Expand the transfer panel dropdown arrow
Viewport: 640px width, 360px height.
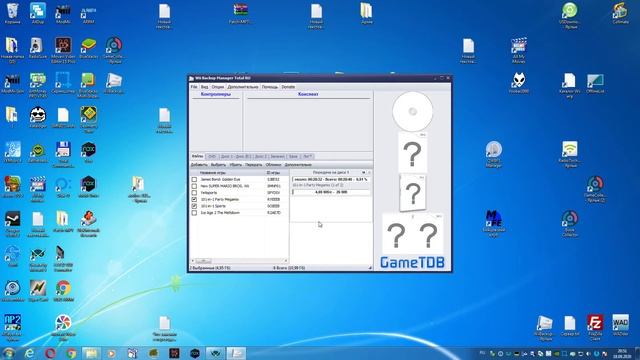(x=363, y=173)
